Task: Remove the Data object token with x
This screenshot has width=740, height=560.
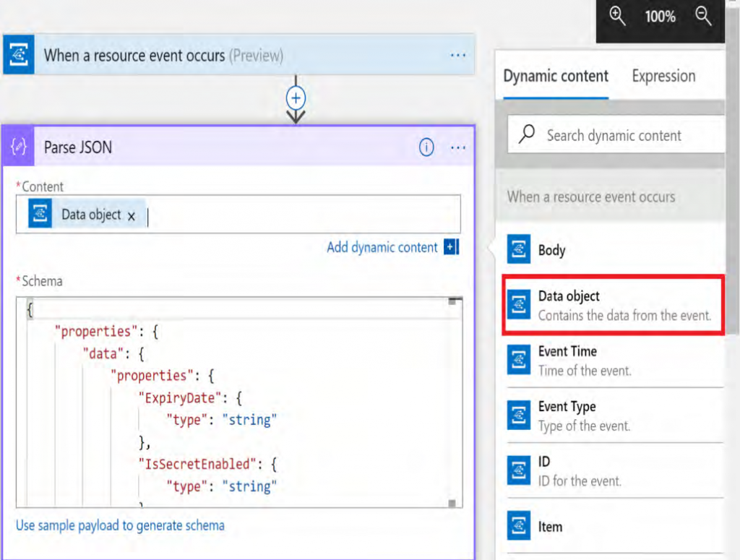Action: (x=132, y=216)
